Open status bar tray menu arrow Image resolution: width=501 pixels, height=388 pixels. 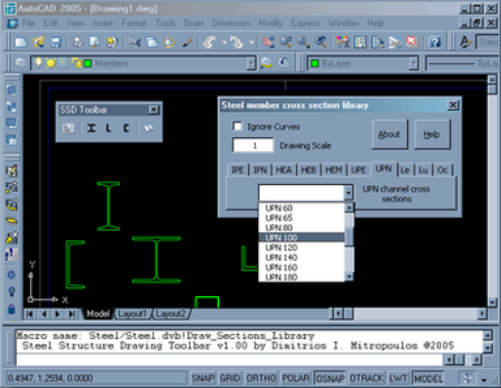tap(484, 379)
